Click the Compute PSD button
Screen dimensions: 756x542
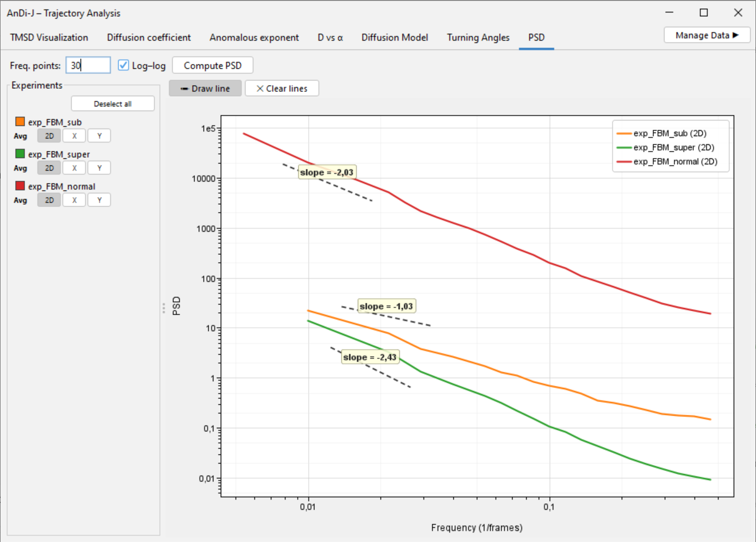tap(212, 65)
